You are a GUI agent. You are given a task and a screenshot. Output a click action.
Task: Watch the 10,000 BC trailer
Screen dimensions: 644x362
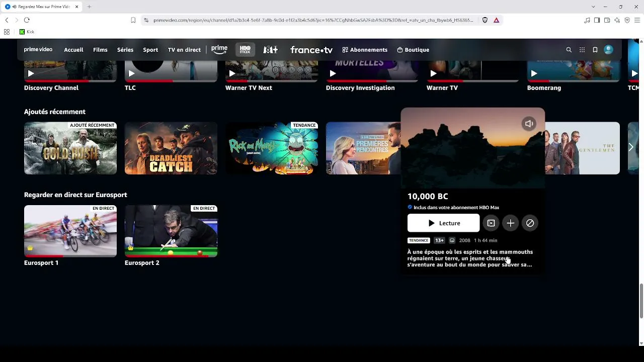click(491, 223)
